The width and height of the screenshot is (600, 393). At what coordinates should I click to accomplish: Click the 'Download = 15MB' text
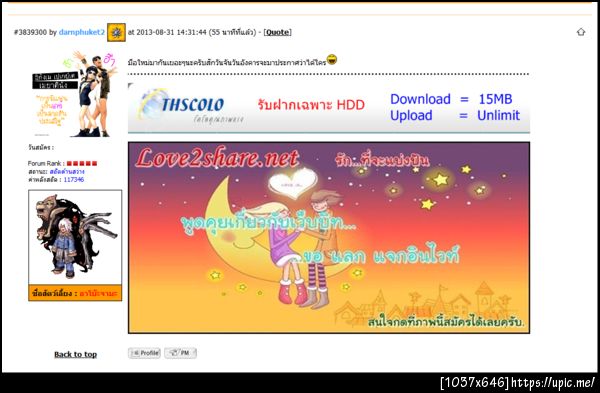pos(451,99)
